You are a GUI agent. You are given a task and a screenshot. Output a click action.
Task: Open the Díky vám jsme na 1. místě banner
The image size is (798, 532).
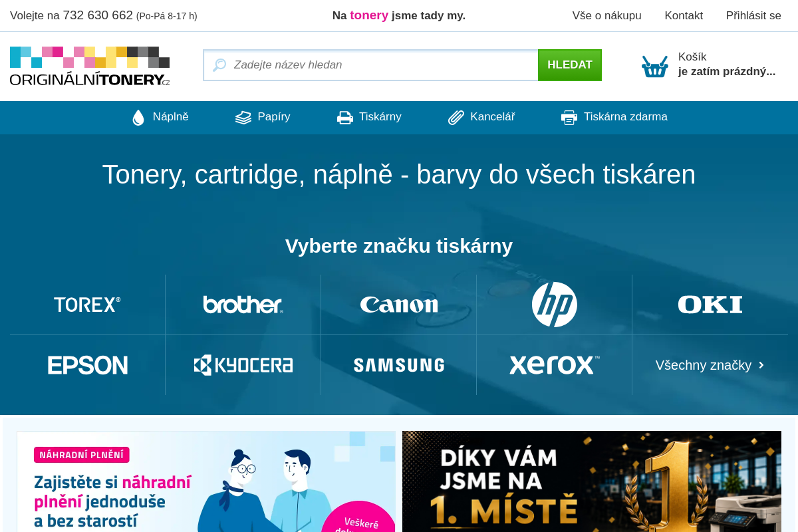(592, 481)
